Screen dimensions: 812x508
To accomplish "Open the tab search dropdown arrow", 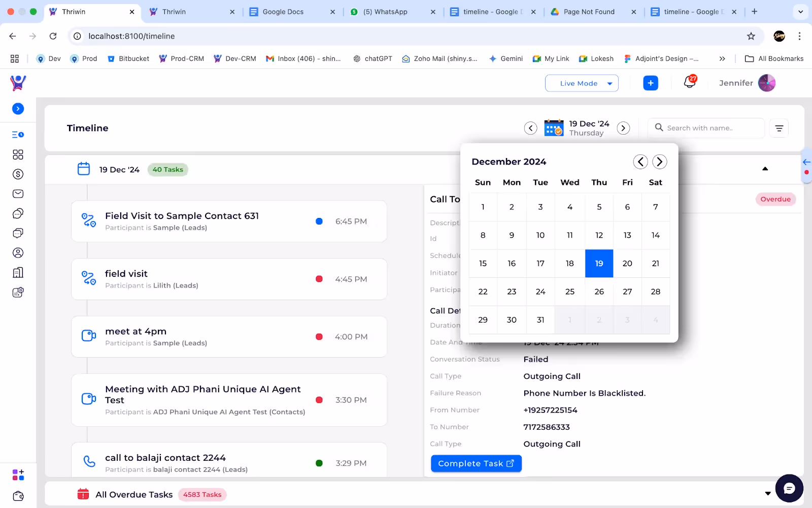I will [x=801, y=12].
